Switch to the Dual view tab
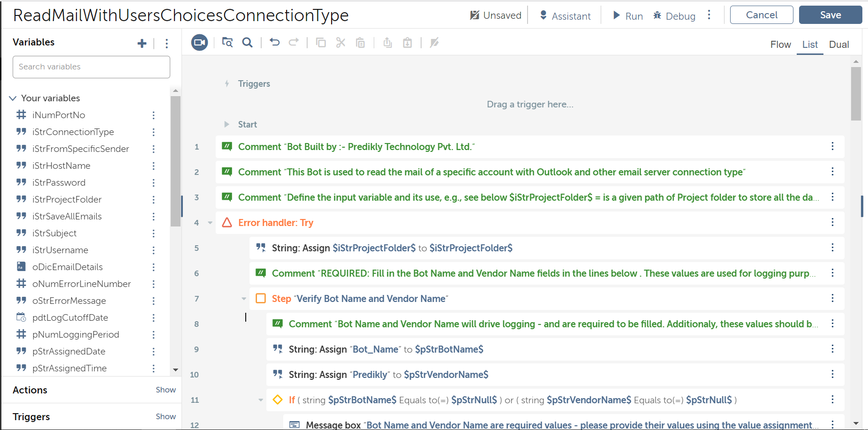Image resolution: width=868 pixels, height=430 pixels. click(x=838, y=45)
